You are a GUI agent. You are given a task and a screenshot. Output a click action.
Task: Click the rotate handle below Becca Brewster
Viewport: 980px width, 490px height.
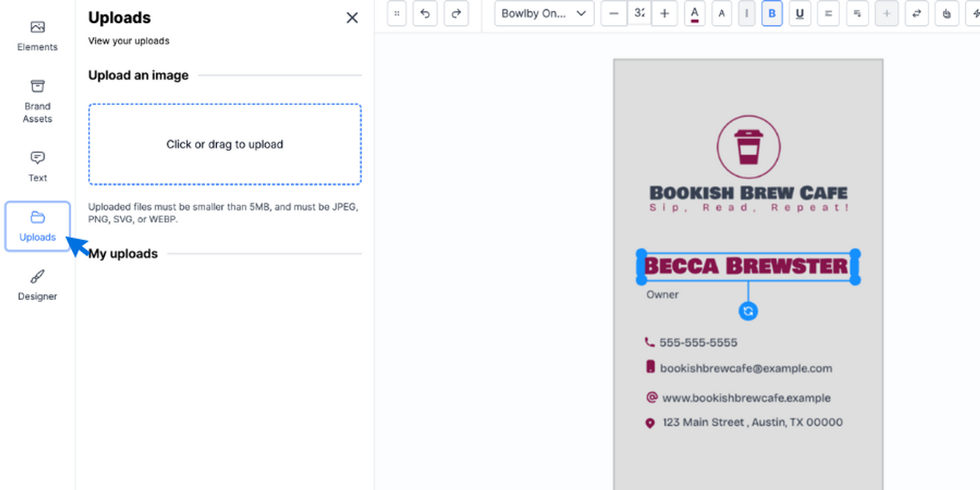point(748,310)
